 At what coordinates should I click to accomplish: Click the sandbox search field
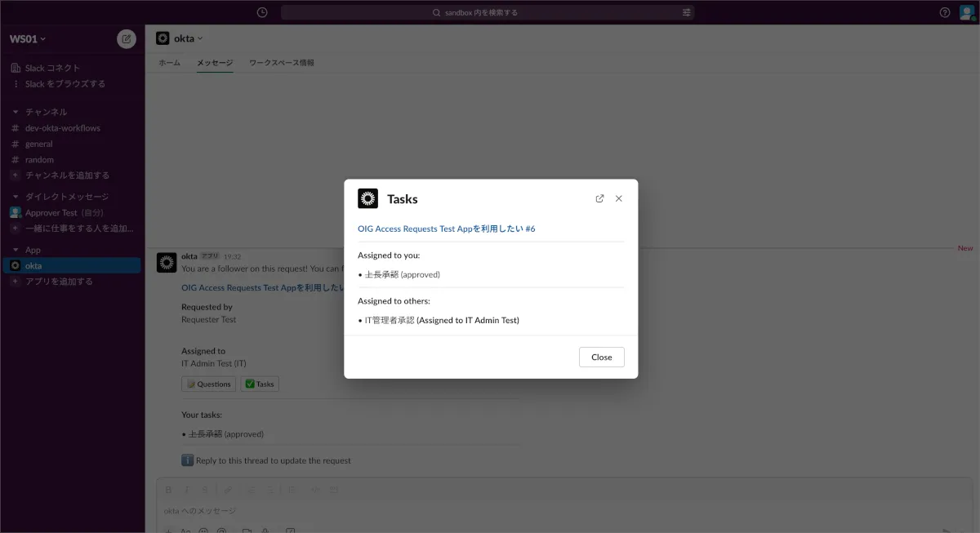pos(488,12)
